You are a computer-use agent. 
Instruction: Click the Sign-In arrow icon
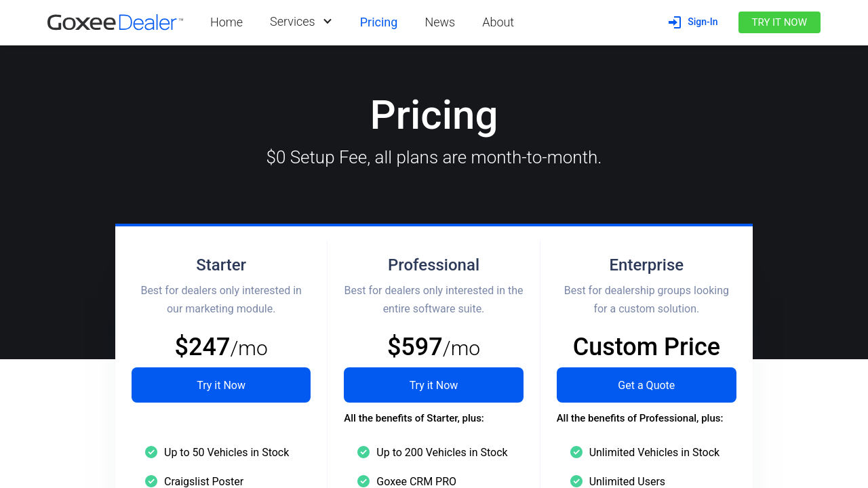click(x=675, y=22)
